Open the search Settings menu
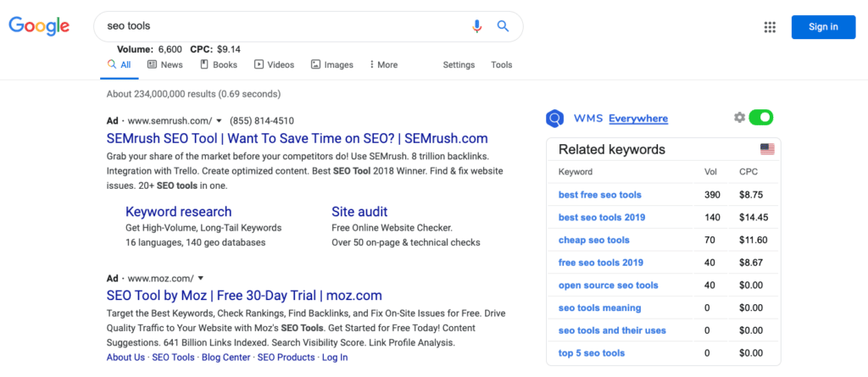 (x=459, y=64)
